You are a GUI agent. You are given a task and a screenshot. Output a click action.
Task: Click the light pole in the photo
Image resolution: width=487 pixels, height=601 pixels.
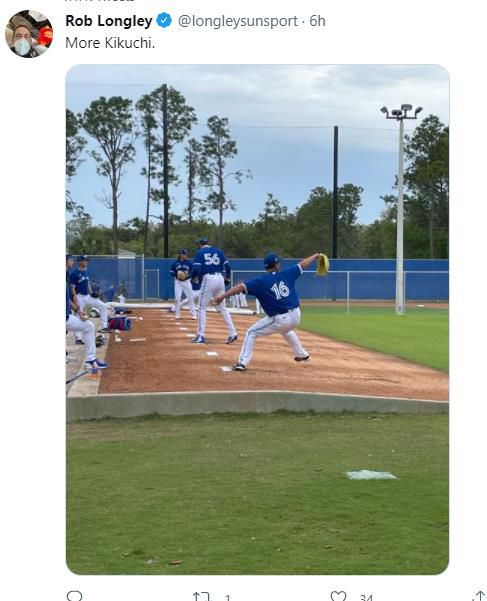(400, 209)
